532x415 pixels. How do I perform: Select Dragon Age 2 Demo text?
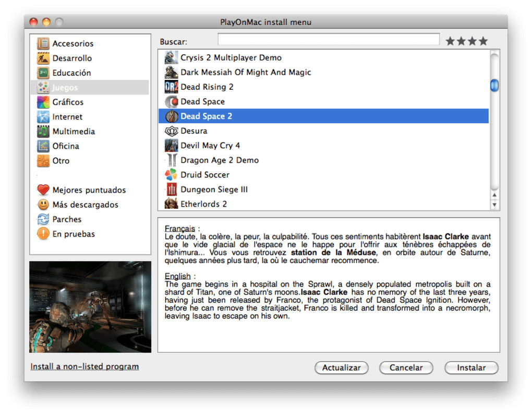coord(220,160)
